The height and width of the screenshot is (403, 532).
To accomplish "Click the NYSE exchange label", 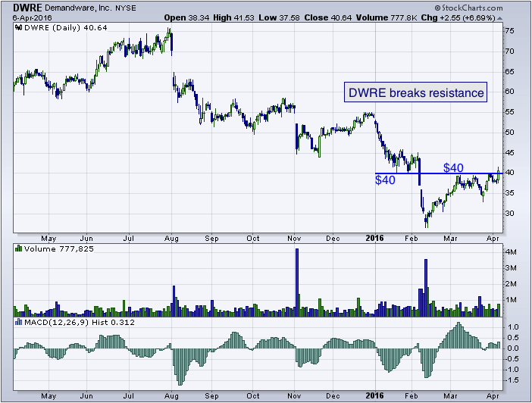I will point(126,8).
